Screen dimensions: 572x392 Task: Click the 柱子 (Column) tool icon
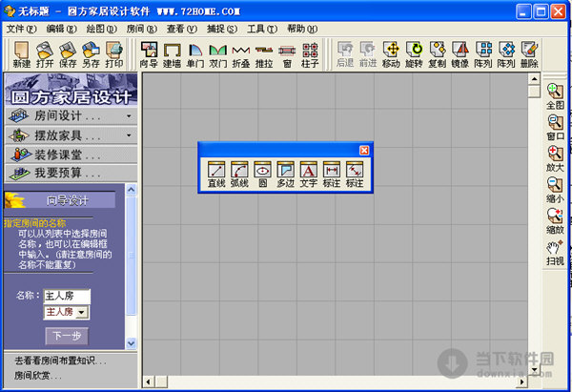click(x=310, y=53)
